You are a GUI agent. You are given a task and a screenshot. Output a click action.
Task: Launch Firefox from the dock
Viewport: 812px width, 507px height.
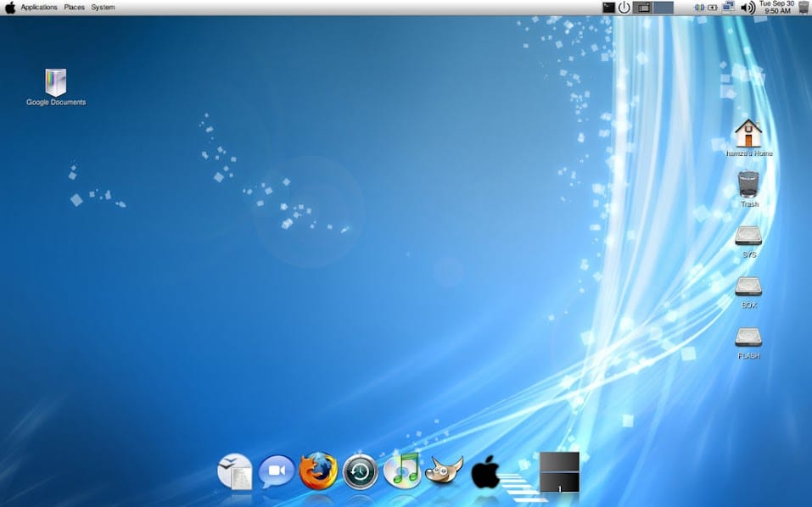pyautogui.click(x=318, y=471)
